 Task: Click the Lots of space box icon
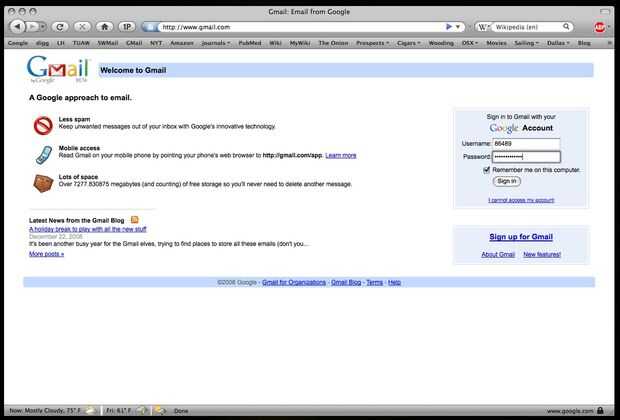[x=43, y=183]
